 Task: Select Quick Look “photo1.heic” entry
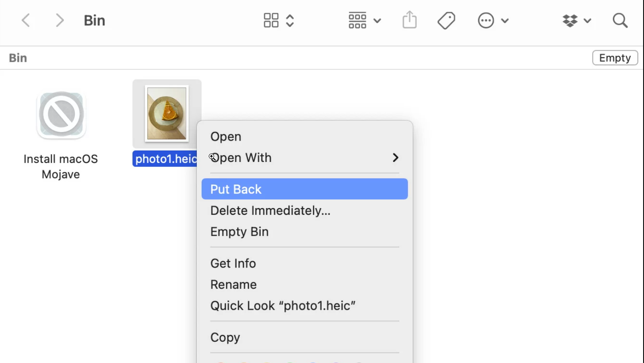[304, 306]
